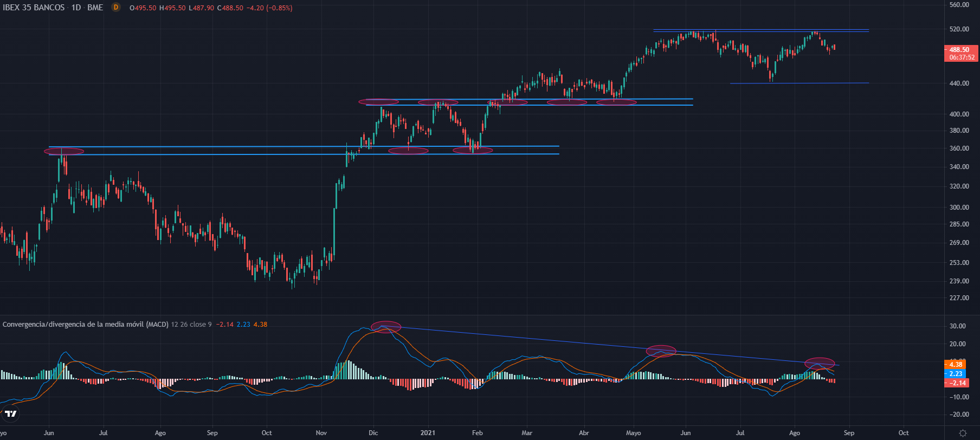Viewport: 980px width, 440px height.
Task: Click the Dic label on time axis
Action: coord(373,433)
